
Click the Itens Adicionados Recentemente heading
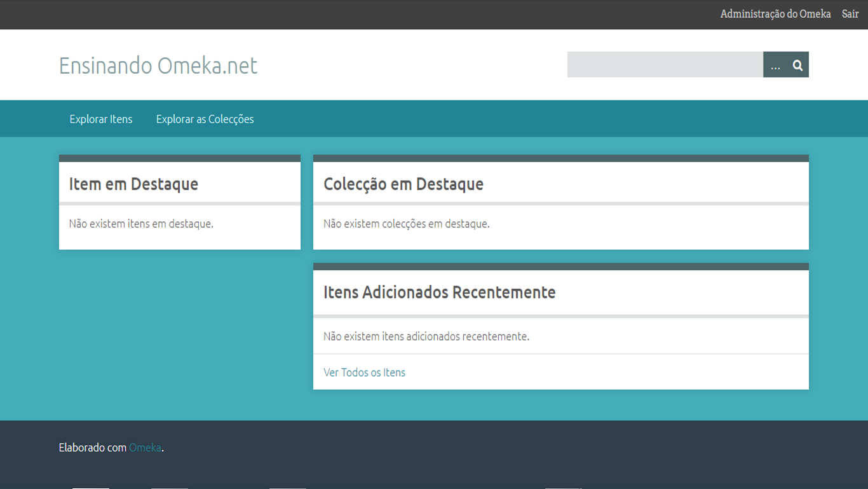[439, 292]
